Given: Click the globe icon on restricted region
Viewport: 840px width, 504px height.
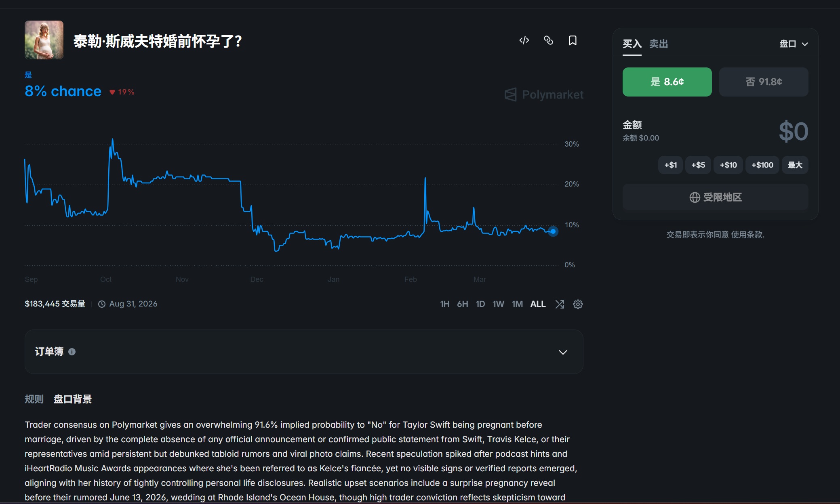Looking at the screenshot, I should [695, 197].
